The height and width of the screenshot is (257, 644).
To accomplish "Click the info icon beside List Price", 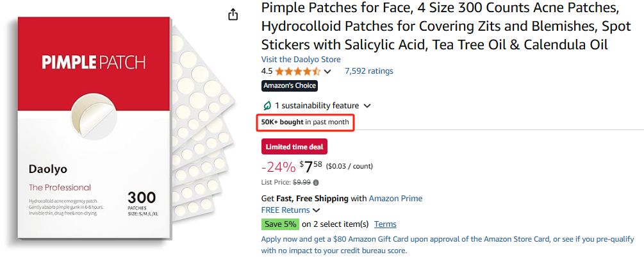I will point(316,183).
